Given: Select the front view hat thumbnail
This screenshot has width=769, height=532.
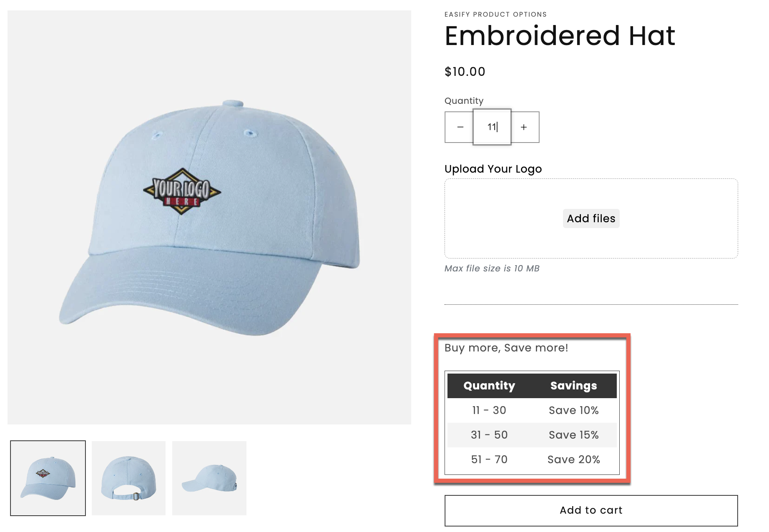Looking at the screenshot, I should click(x=48, y=478).
